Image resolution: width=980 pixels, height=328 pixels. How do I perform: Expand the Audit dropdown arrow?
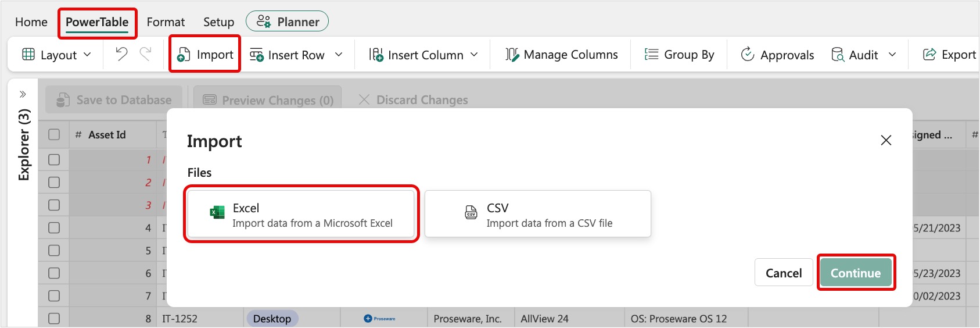click(x=892, y=55)
